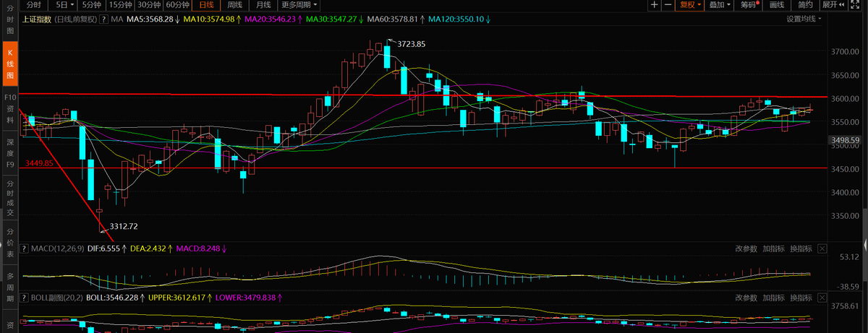
Task: Click help icon beside BOLL副图 indicator
Action: (x=24, y=298)
